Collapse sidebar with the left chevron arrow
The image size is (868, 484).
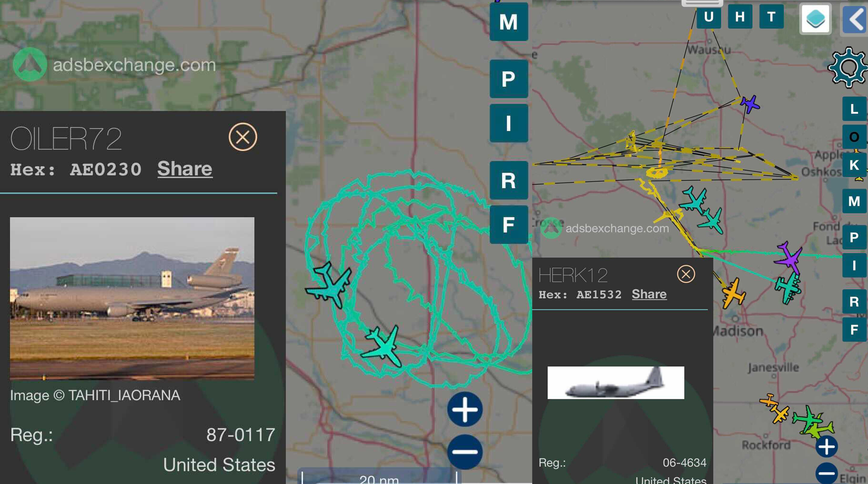tap(856, 20)
